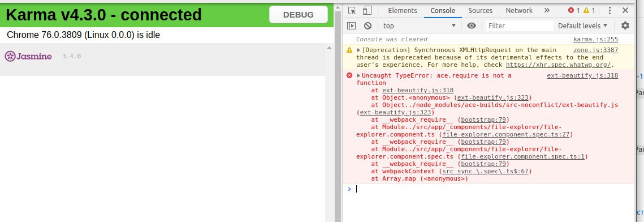The height and width of the screenshot is (222, 644).
Task: Open the Network tab
Action: pyautogui.click(x=519, y=11)
